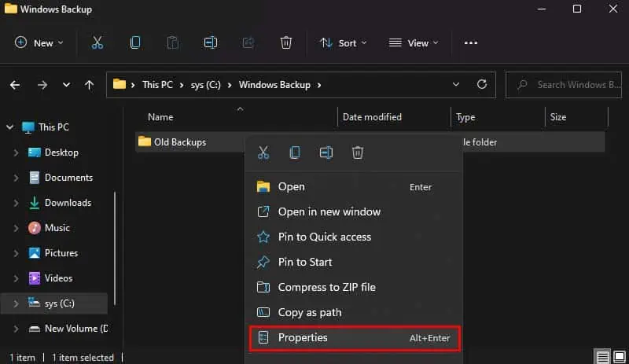Click the Paste icon in the top toolbar
Image resolution: width=629 pixels, height=364 pixels.
173,42
